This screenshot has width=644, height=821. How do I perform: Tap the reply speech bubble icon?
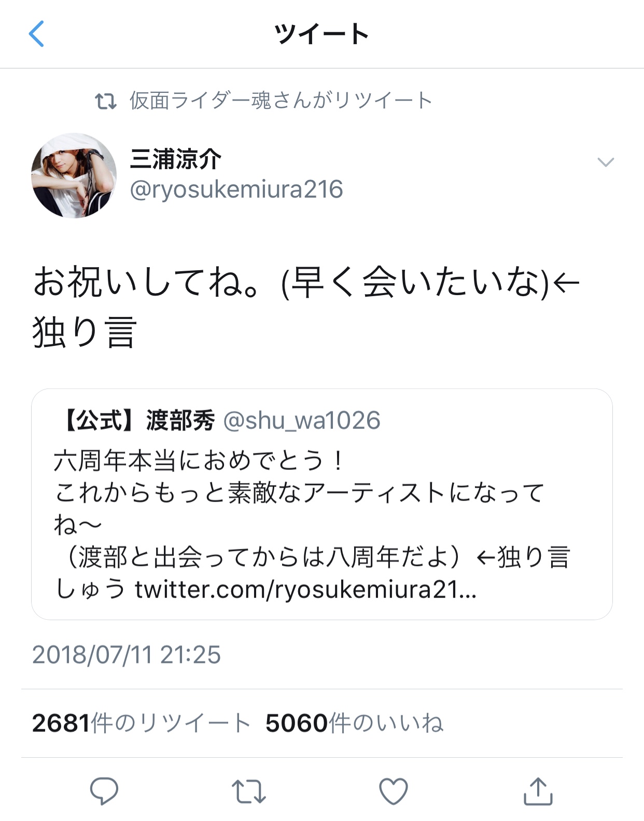tap(104, 791)
